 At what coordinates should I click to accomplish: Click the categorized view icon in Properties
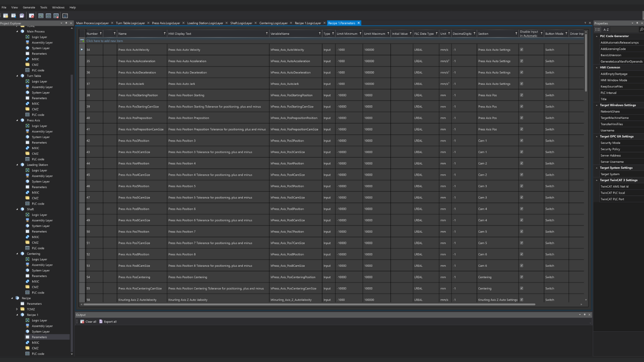[597, 29]
